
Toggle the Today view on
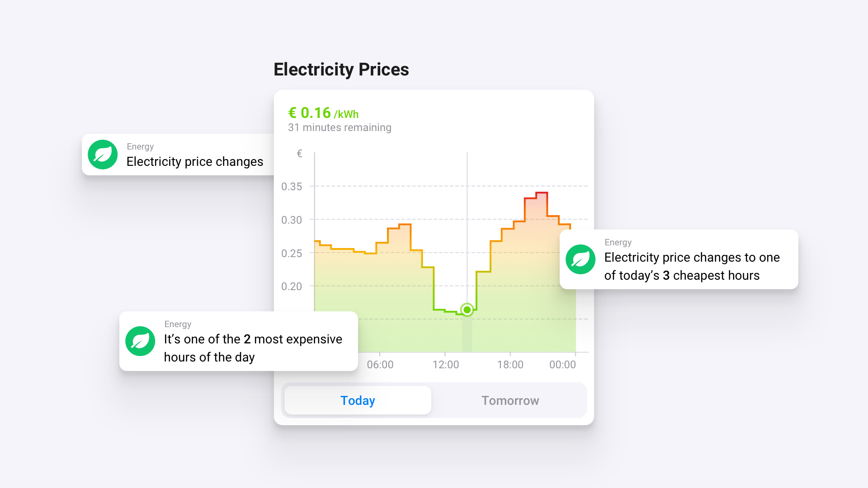tap(357, 400)
